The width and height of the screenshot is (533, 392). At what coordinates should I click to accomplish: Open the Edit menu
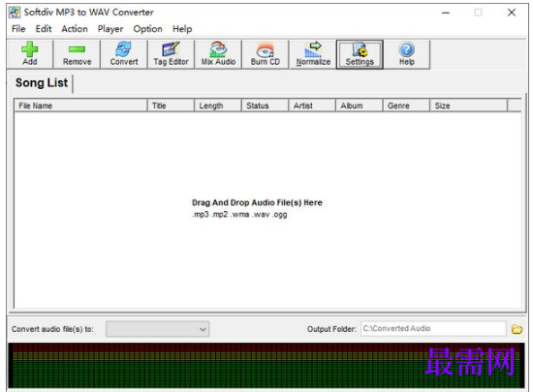44,29
